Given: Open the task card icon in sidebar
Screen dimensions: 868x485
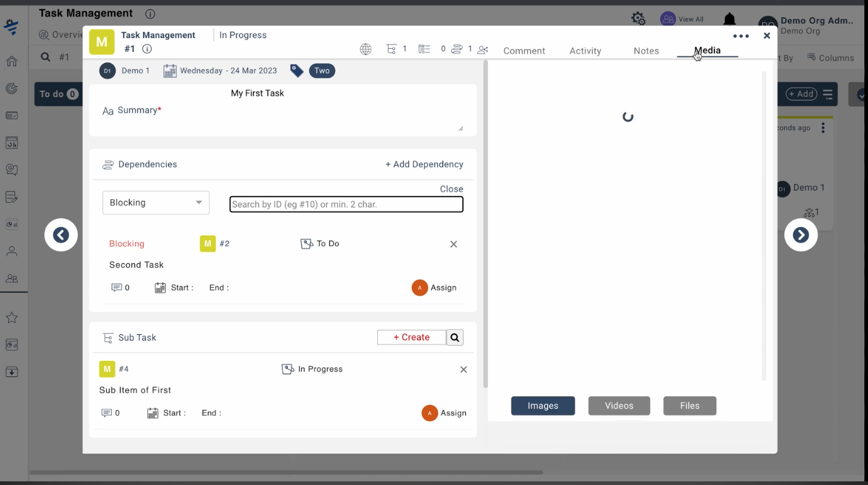Looking at the screenshot, I should click(12, 115).
